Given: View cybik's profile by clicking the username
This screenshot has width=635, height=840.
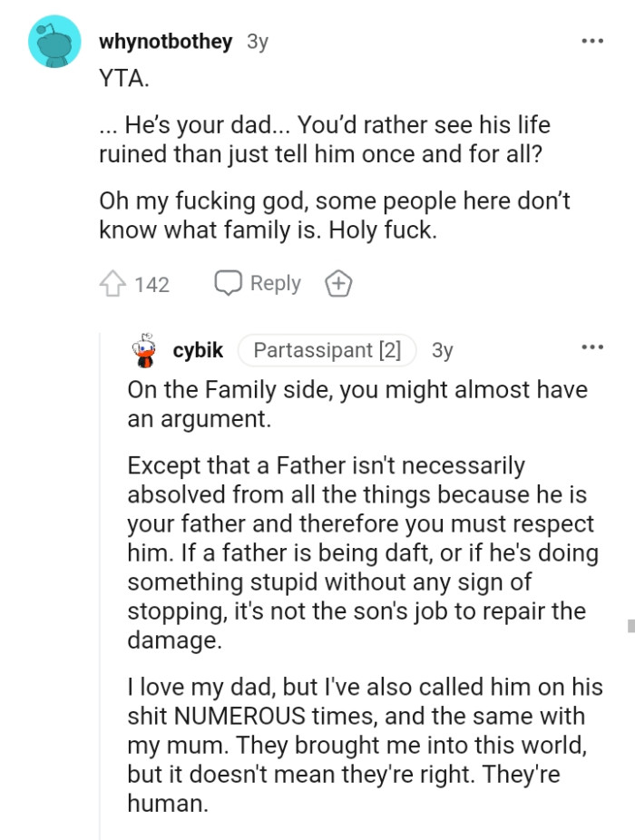Looking at the screenshot, I should click(x=197, y=350).
